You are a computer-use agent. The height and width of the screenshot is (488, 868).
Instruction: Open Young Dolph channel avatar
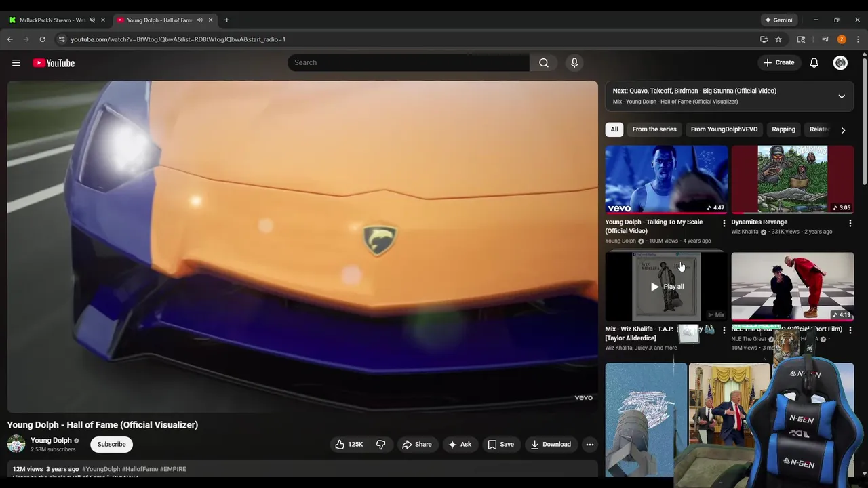coord(16,444)
